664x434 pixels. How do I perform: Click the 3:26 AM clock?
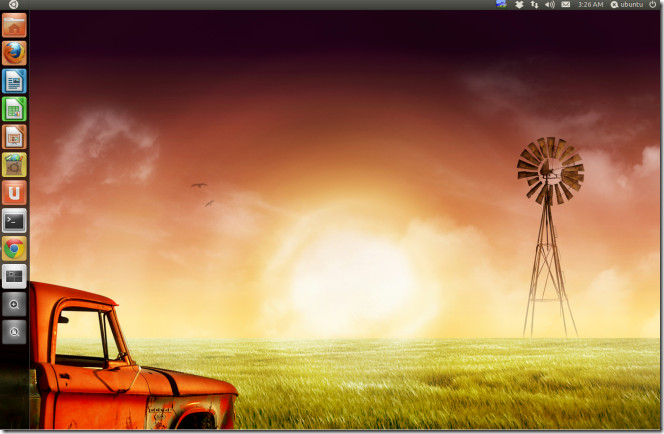pyautogui.click(x=590, y=5)
